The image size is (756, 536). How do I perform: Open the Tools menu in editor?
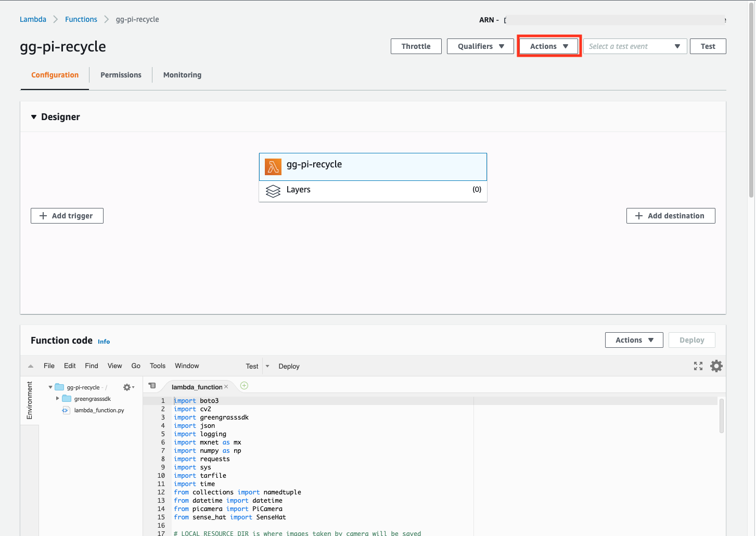click(158, 366)
